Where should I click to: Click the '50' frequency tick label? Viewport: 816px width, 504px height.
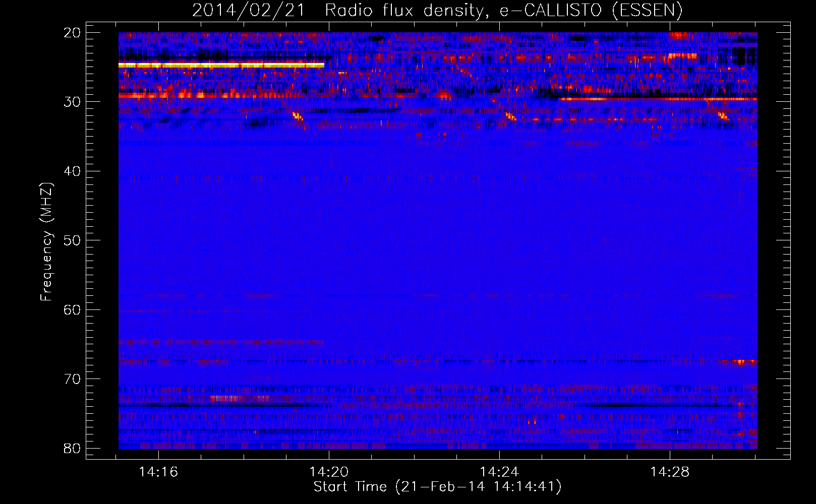pos(72,240)
